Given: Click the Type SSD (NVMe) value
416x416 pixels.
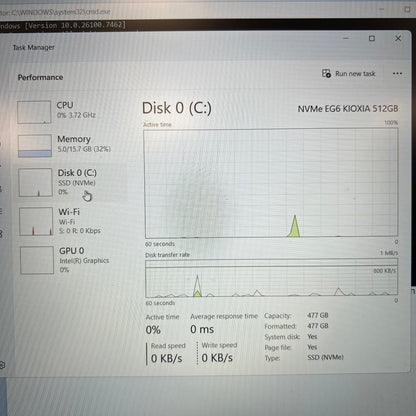Looking at the screenshot, I should (325, 357).
